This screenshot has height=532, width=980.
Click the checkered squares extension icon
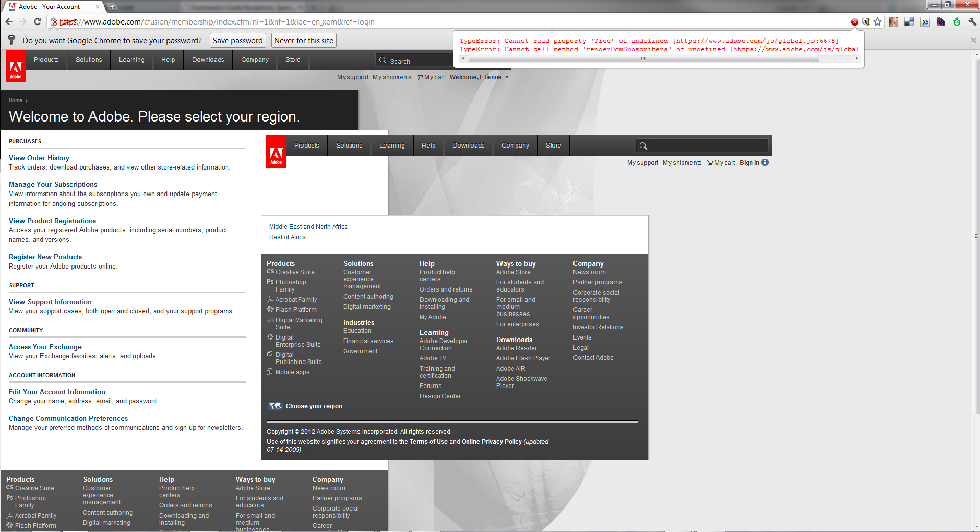point(909,21)
